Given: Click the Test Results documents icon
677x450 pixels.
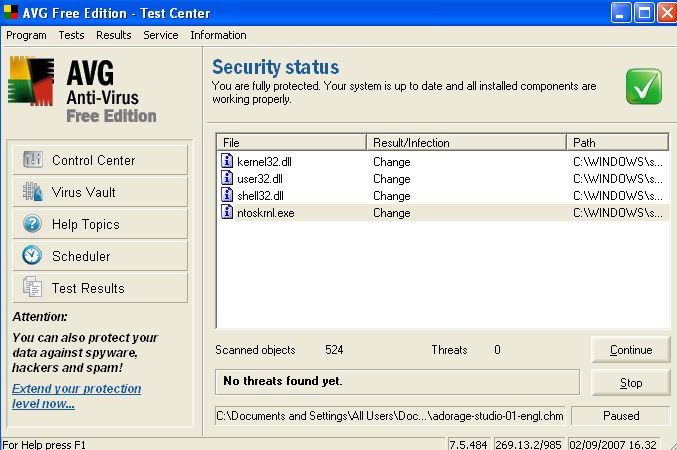Looking at the screenshot, I should click(32, 287).
